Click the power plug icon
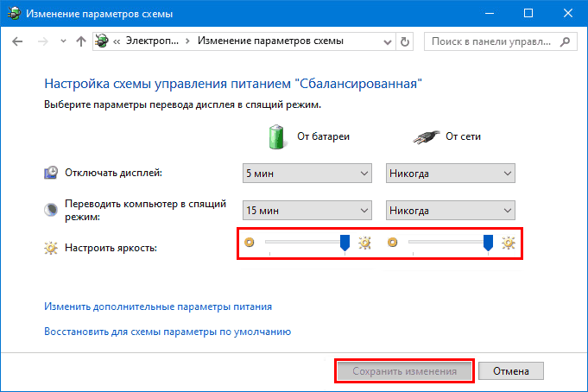The image size is (588, 392). tap(426, 137)
